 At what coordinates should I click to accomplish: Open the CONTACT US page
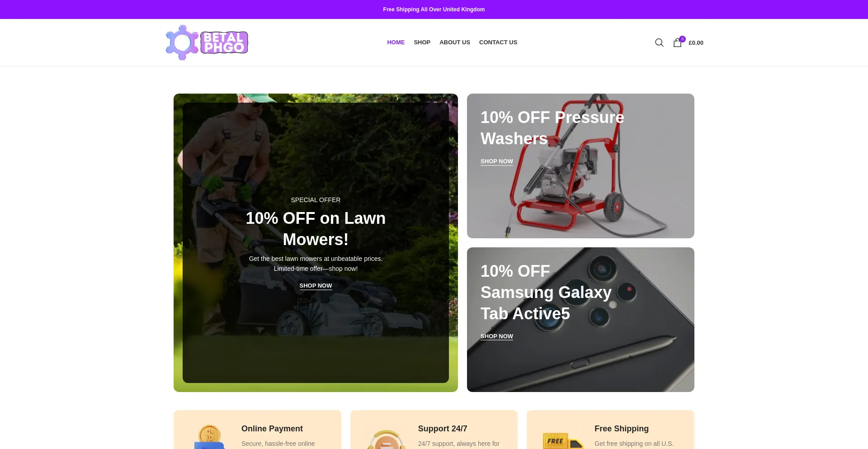pos(498,43)
